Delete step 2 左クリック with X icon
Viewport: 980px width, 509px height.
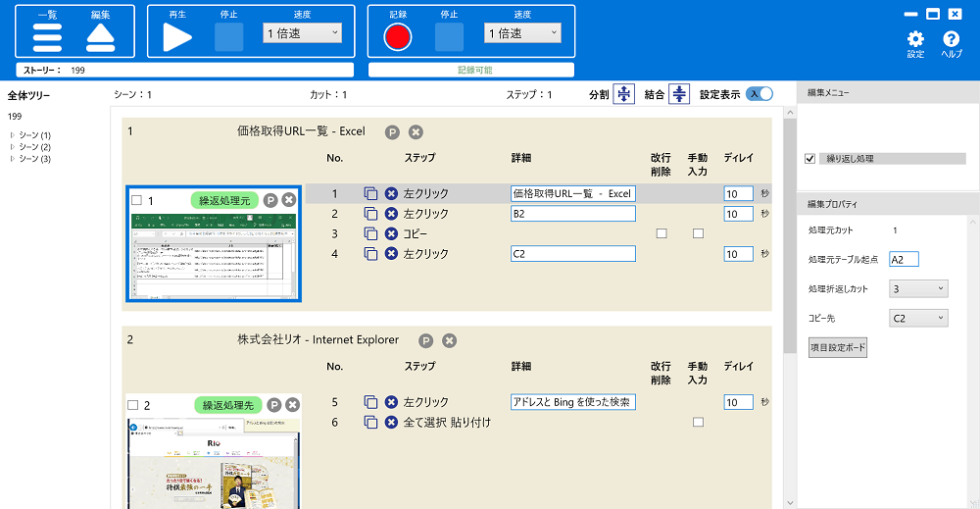point(391,214)
